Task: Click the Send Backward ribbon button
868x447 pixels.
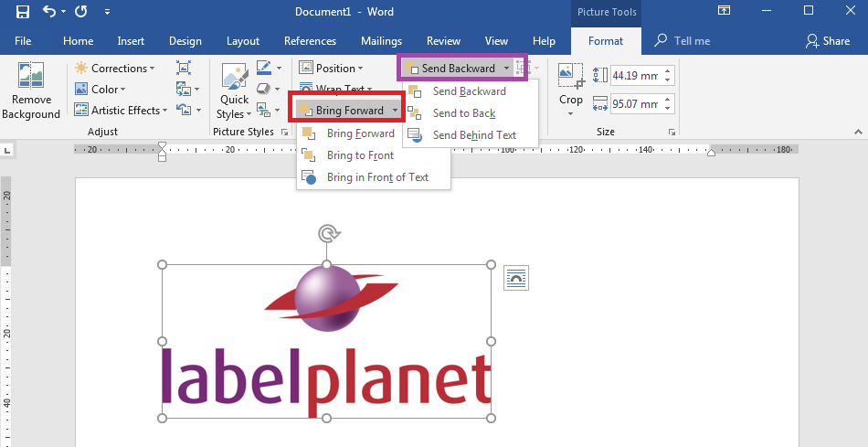Action: pos(450,69)
